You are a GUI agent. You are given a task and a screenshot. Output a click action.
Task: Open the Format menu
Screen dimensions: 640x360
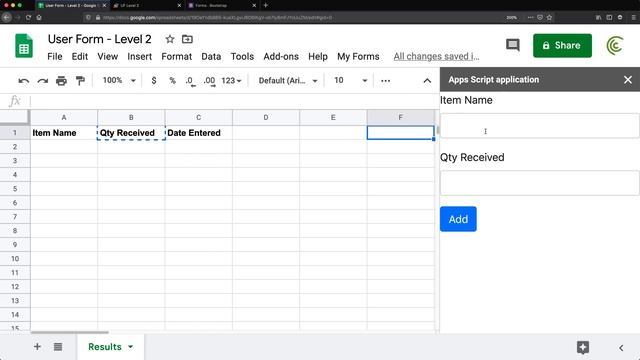[176, 56]
